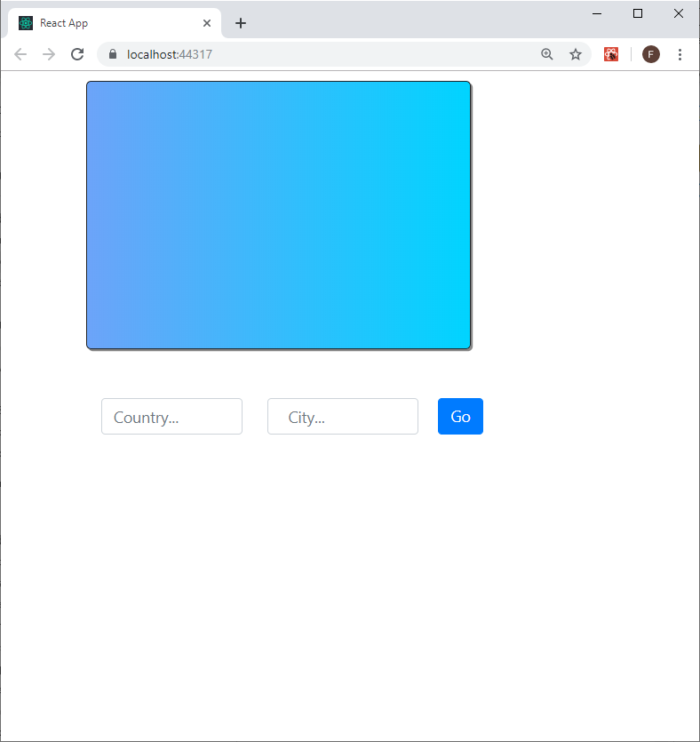This screenshot has height=742, width=700.
Task: Maximize the browser window
Action: tap(638, 13)
